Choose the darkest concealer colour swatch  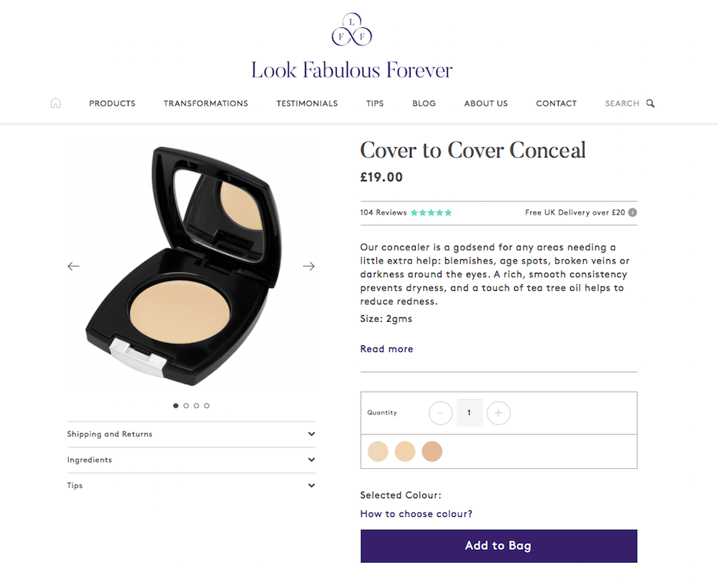[x=432, y=452]
